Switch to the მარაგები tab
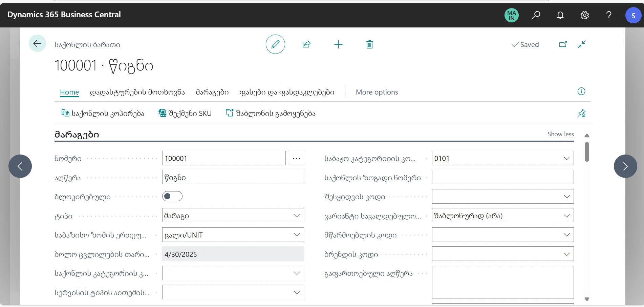 212,92
